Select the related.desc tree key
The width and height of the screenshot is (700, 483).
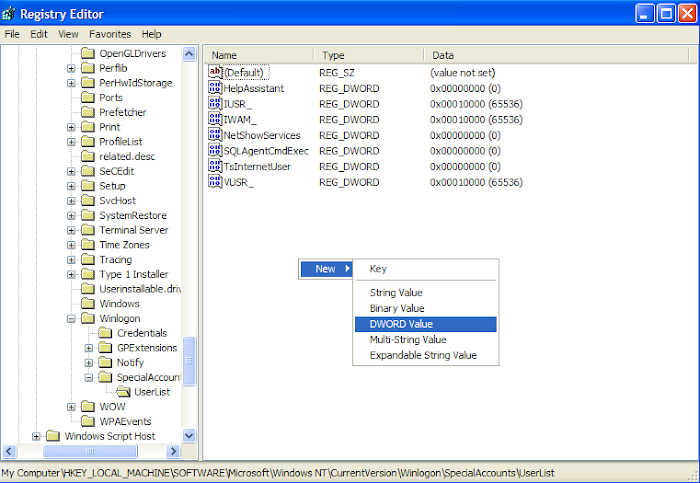[x=127, y=157]
